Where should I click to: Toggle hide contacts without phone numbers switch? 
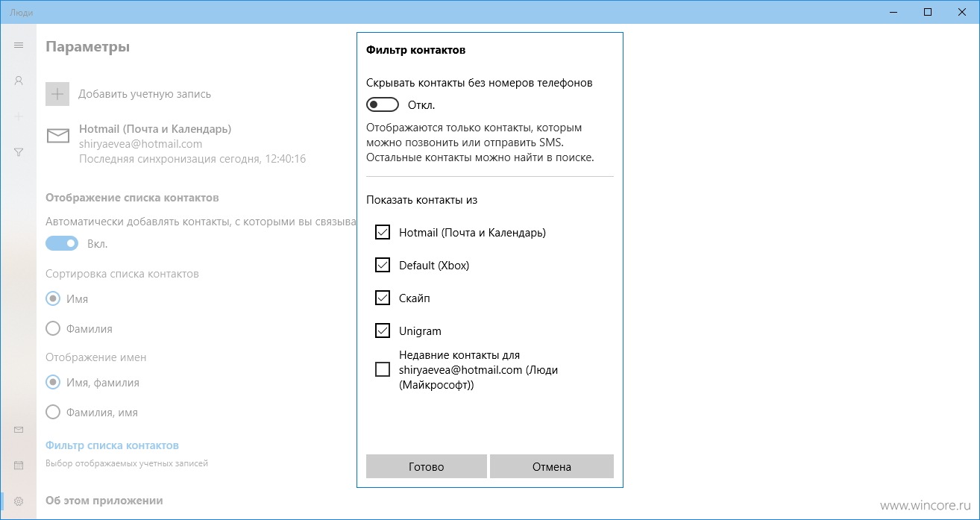pyautogui.click(x=383, y=104)
